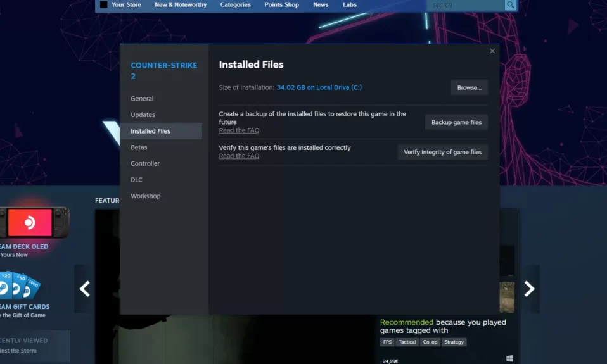Focus the store search field
Screen dimensions: 607x364
[466, 5]
